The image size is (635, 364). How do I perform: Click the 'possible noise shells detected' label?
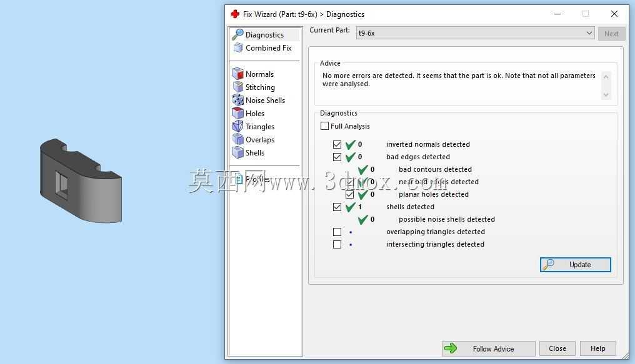(x=447, y=219)
